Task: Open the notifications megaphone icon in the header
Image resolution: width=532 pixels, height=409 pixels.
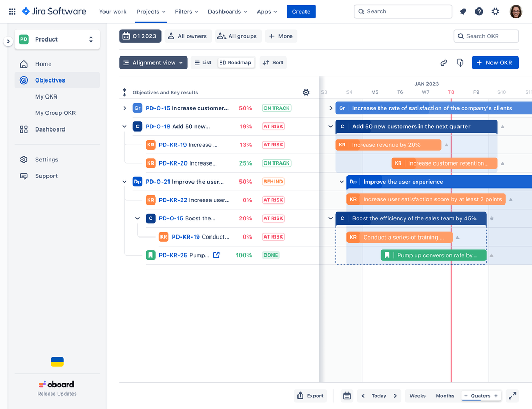Action: (463, 11)
